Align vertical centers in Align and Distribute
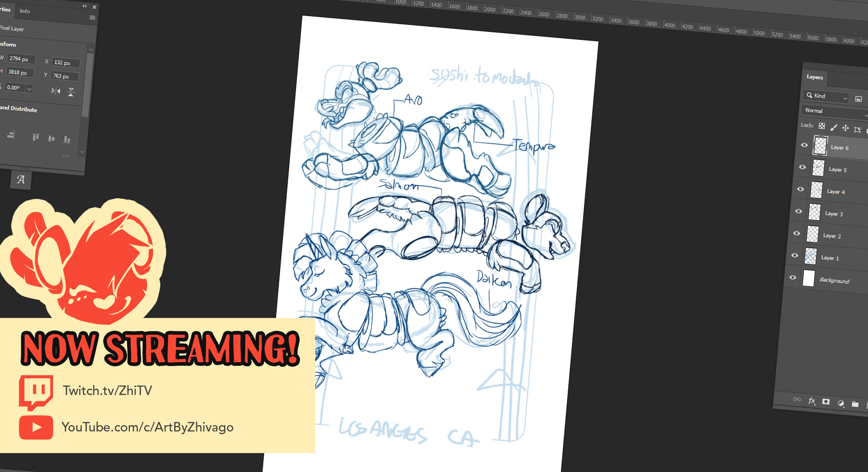 click(x=51, y=138)
